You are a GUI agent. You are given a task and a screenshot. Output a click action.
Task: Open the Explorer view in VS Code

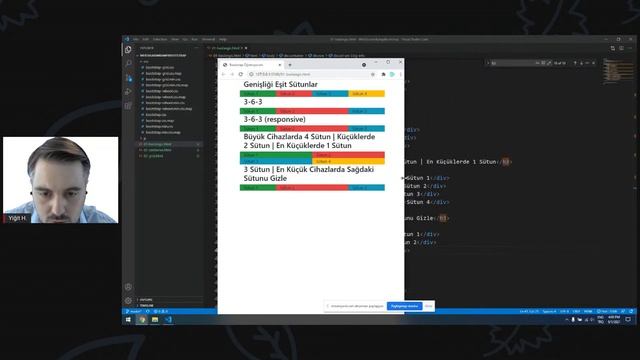(128, 50)
